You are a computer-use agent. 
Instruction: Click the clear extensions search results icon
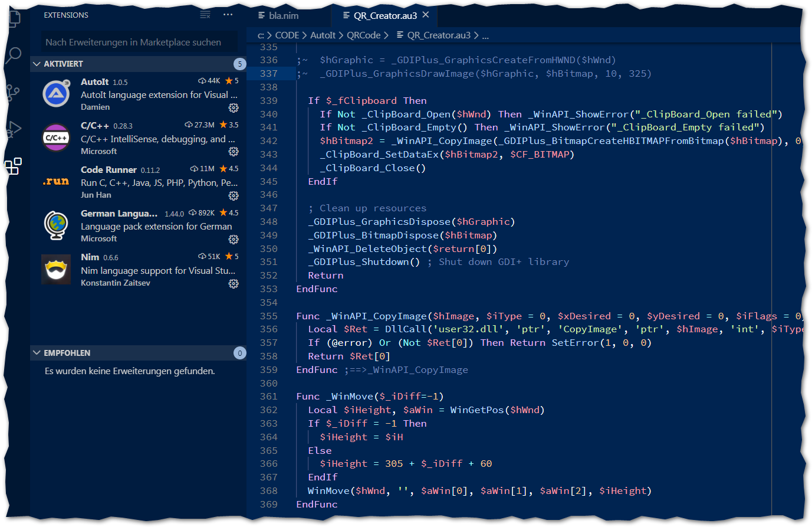click(205, 15)
